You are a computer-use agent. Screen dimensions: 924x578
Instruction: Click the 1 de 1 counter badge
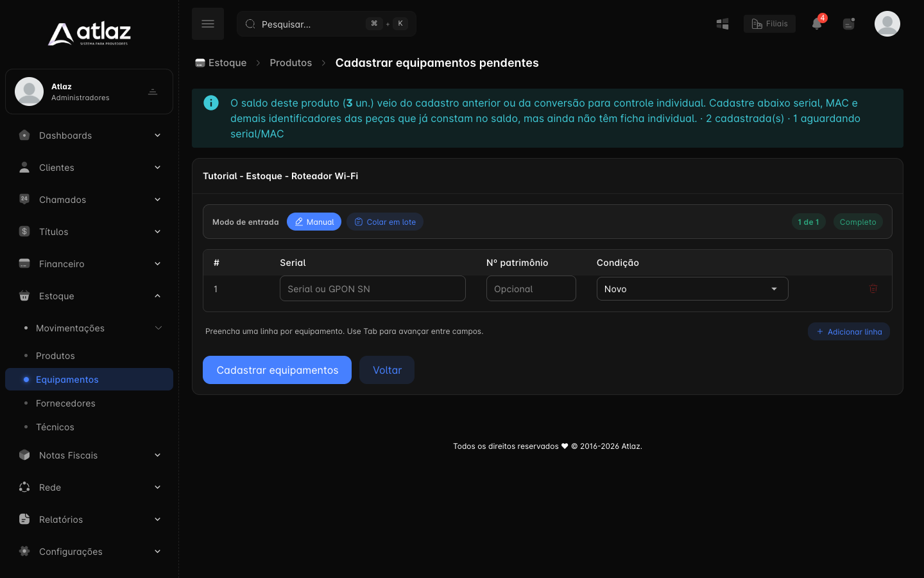(x=809, y=222)
